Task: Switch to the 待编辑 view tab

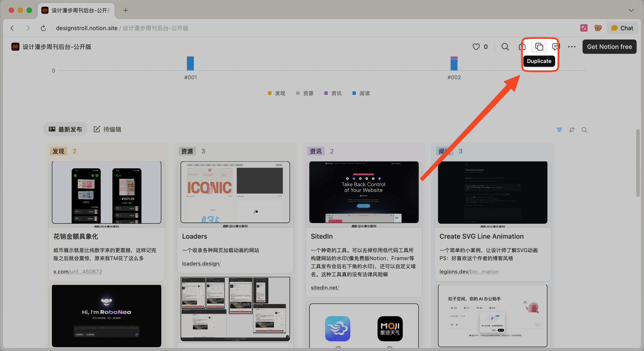Action: point(107,130)
